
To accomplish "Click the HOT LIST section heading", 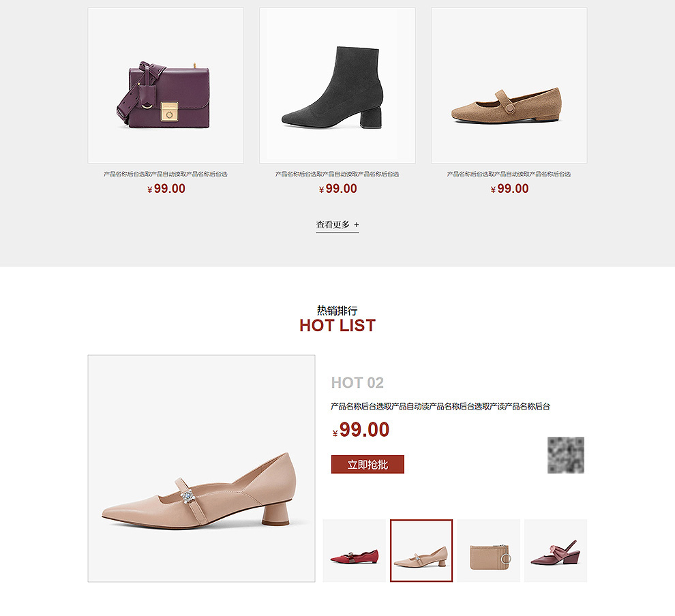I will [x=337, y=325].
